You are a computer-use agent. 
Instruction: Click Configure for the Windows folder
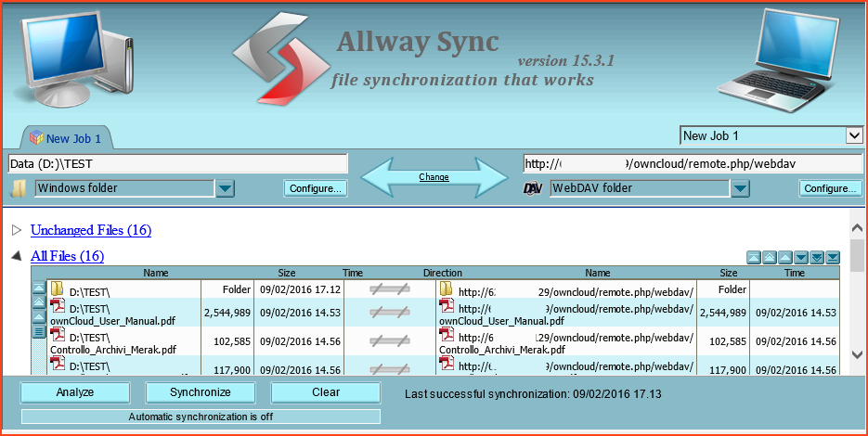[316, 188]
